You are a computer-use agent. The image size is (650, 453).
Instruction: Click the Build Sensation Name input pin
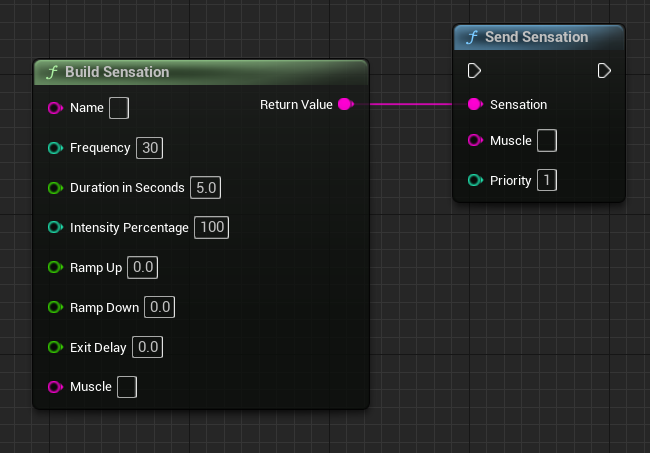[x=55, y=108]
